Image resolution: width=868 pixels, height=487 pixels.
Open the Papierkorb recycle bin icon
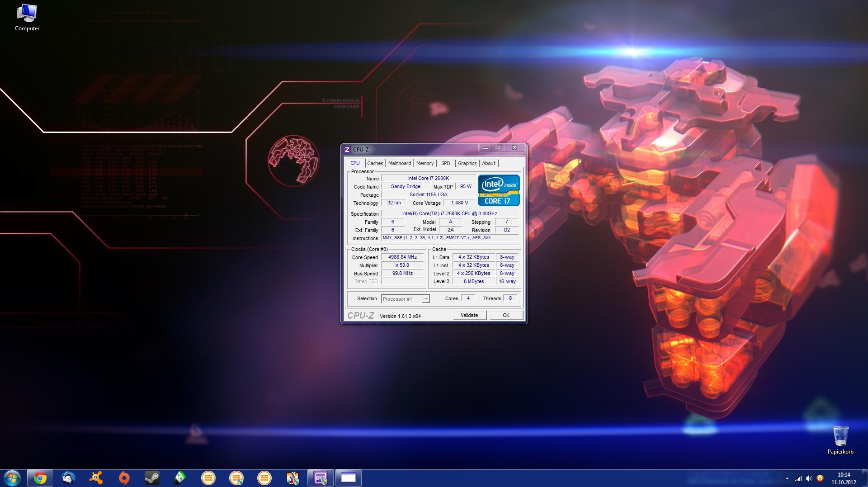coord(840,440)
